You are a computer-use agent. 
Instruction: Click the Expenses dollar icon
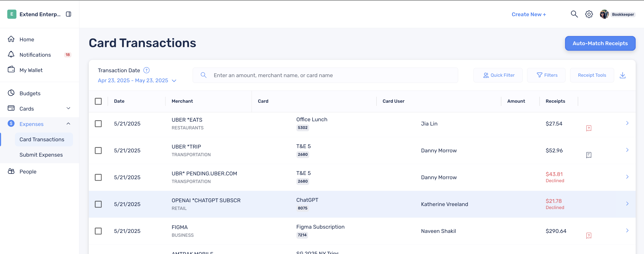coord(11,124)
